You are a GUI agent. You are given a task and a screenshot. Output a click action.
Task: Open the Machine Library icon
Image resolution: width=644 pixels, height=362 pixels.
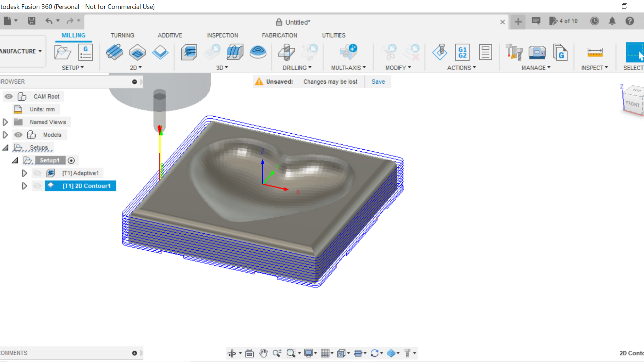[537, 52]
